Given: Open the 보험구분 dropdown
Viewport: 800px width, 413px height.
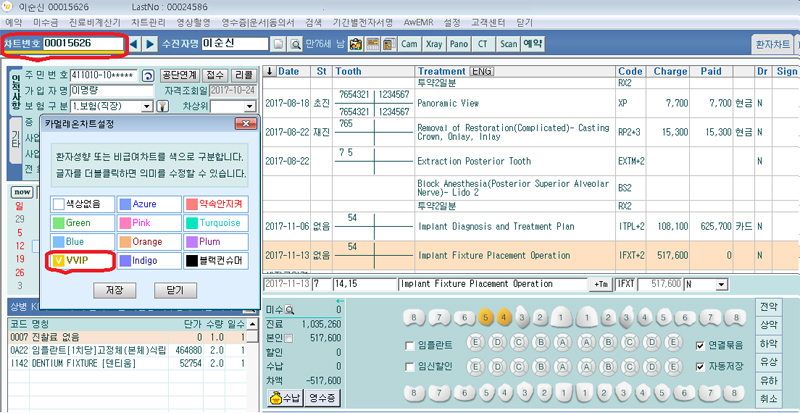Looking at the screenshot, I should click(148, 106).
